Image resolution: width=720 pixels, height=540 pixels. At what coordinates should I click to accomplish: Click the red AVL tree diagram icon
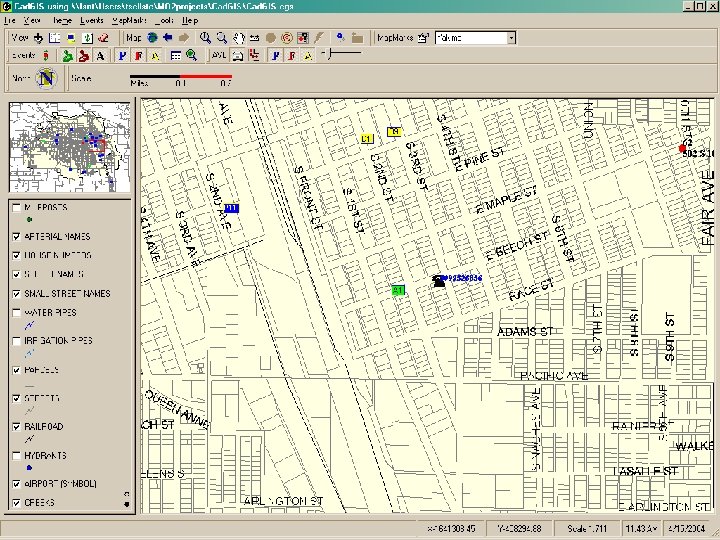[253, 56]
